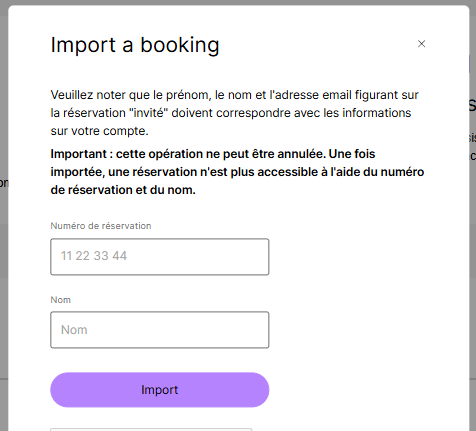Click the '11 22 33 44' placeholder text

pos(94,256)
